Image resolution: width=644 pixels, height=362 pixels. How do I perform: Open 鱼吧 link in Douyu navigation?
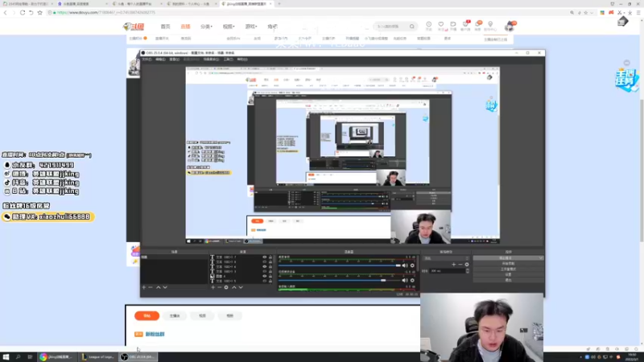[x=272, y=27]
